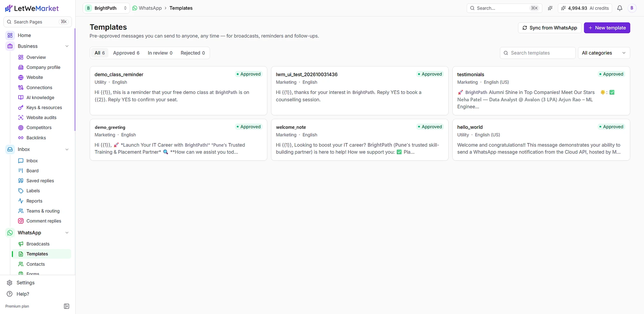Open the welcome_note template card

click(x=360, y=140)
